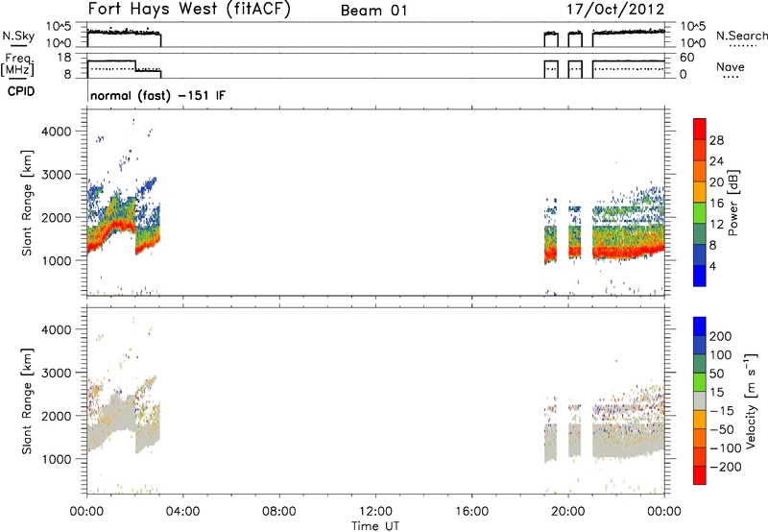Image resolution: width=768 pixels, height=532 pixels.
Task: Click the 18 tick on frequency axis
Action: pos(64,58)
